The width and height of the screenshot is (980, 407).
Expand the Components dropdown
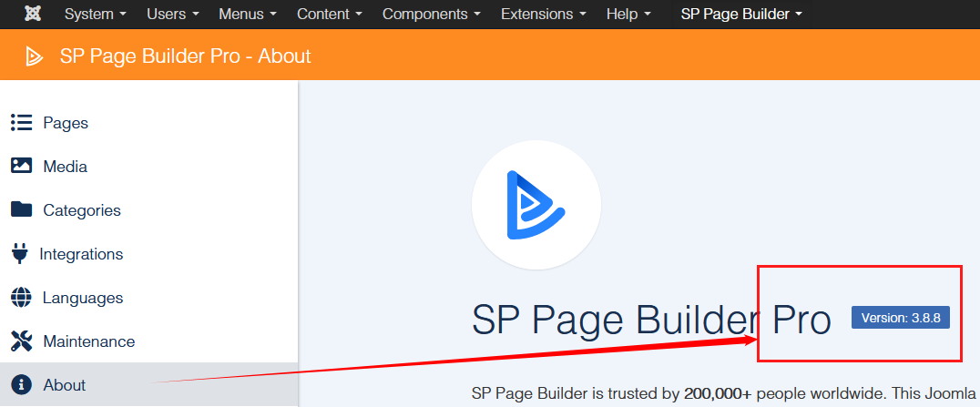pyautogui.click(x=432, y=14)
